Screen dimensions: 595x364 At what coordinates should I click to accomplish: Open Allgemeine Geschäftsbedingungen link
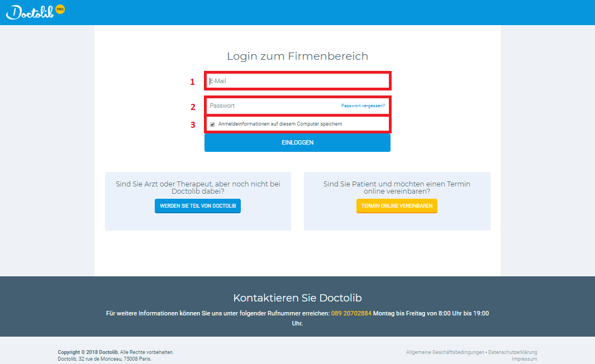pyautogui.click(x=445, y=352)
